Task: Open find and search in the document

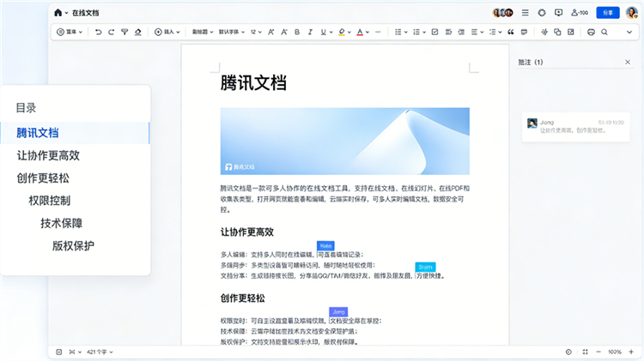Action: [x=605, y=32]
